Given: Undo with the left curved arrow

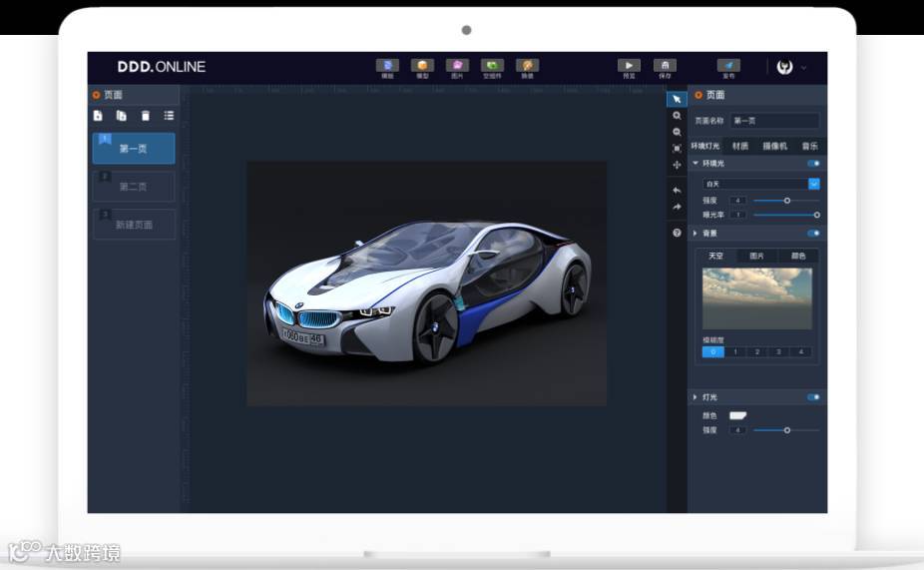Looking at the screenshot, I should [677, 191].
